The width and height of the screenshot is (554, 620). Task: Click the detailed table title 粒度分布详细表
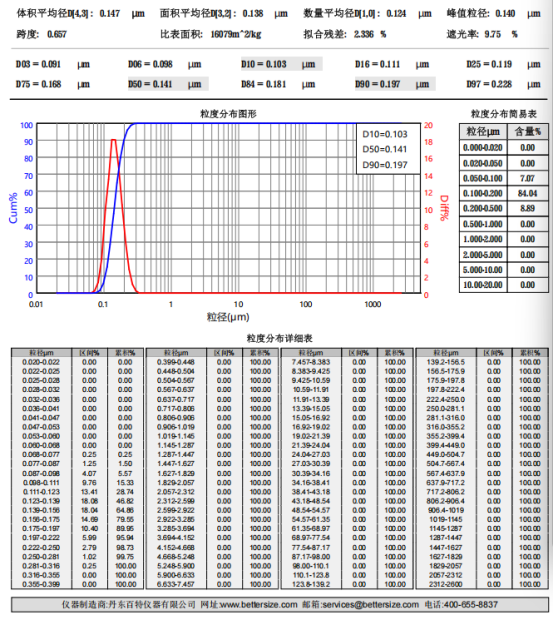tap(279, 338)
